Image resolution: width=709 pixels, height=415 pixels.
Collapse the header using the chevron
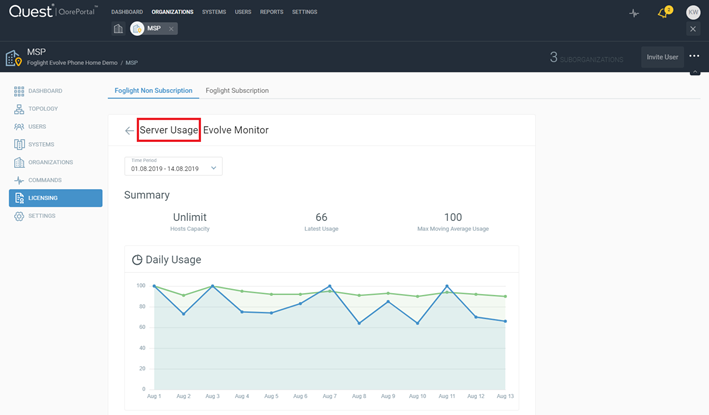click(x=695, y=72)
